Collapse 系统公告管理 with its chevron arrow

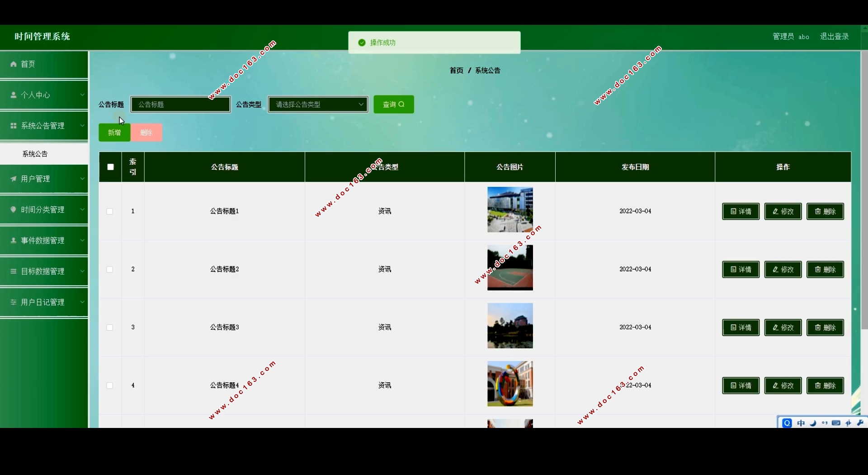coord(82,126)
